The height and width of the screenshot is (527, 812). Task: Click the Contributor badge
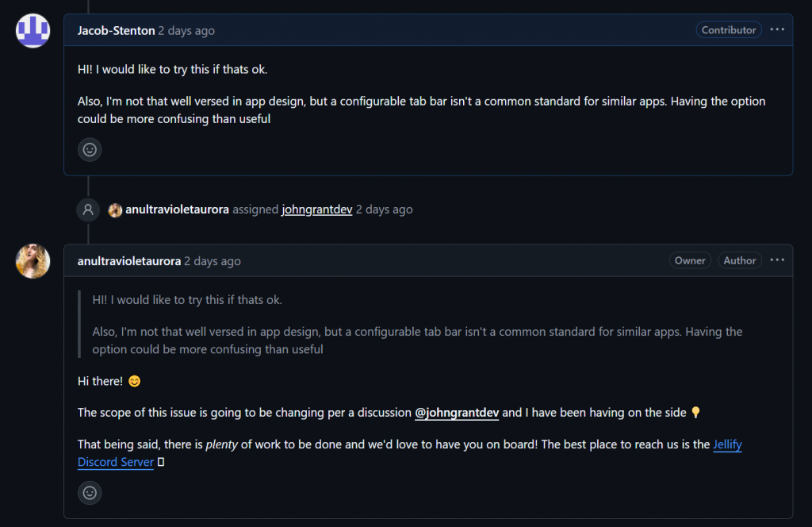click(x=728, y=30)
